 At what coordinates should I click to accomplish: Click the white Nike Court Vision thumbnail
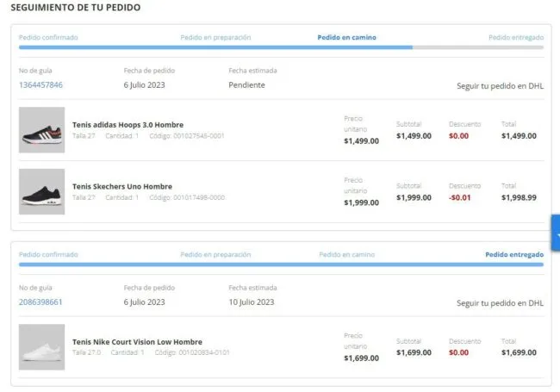pyautogui.click(x=41, y=347)
